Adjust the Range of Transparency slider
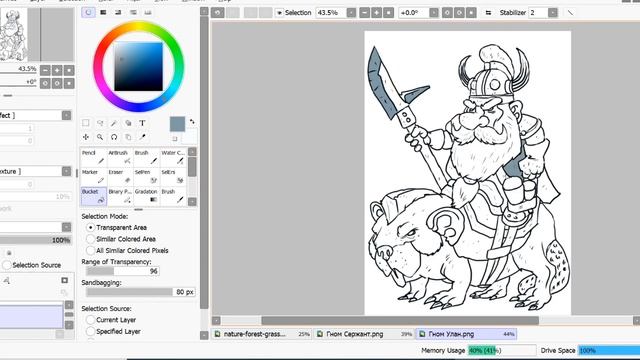 click(123, 271)
